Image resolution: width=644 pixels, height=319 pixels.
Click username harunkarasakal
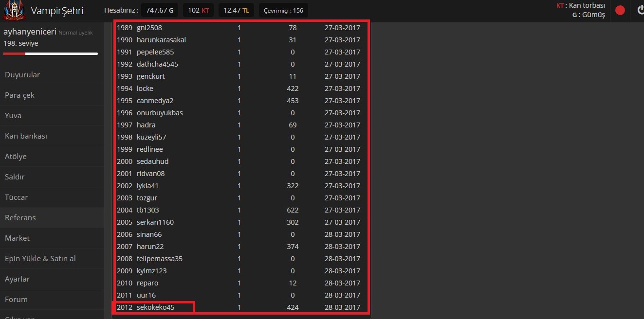161,40
